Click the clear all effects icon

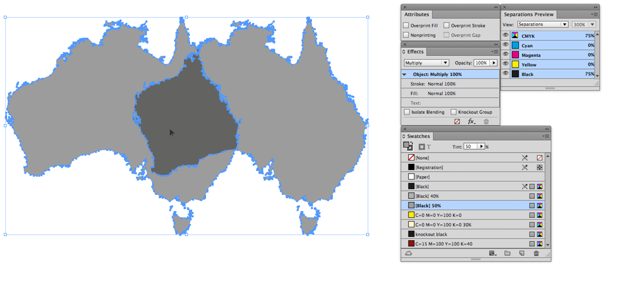coord(457,122)
